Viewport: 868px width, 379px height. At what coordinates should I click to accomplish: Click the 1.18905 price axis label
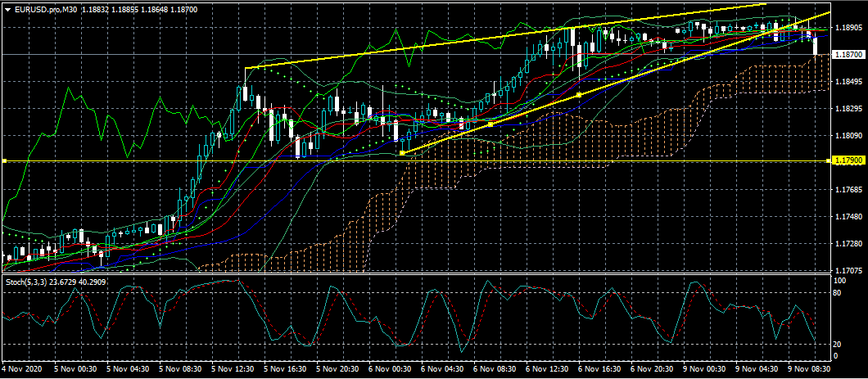click(849, 28)
